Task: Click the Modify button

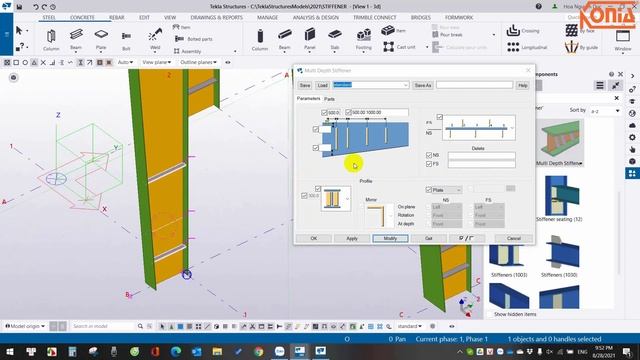Action: tap(390, 238)
